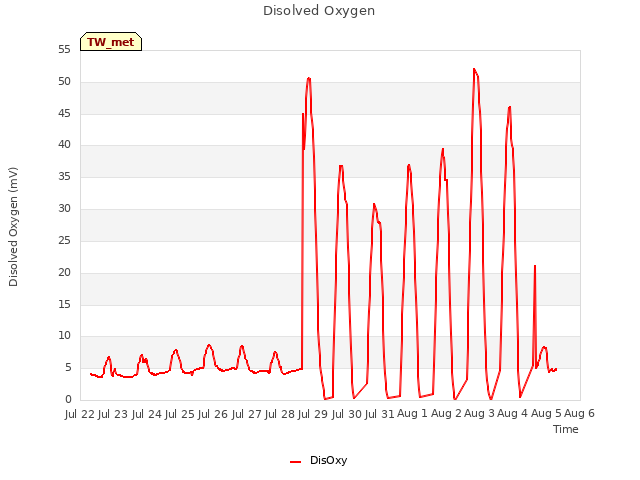
Task: Click the 'Jul 29' x-axis date label
Action: point(313,414)
